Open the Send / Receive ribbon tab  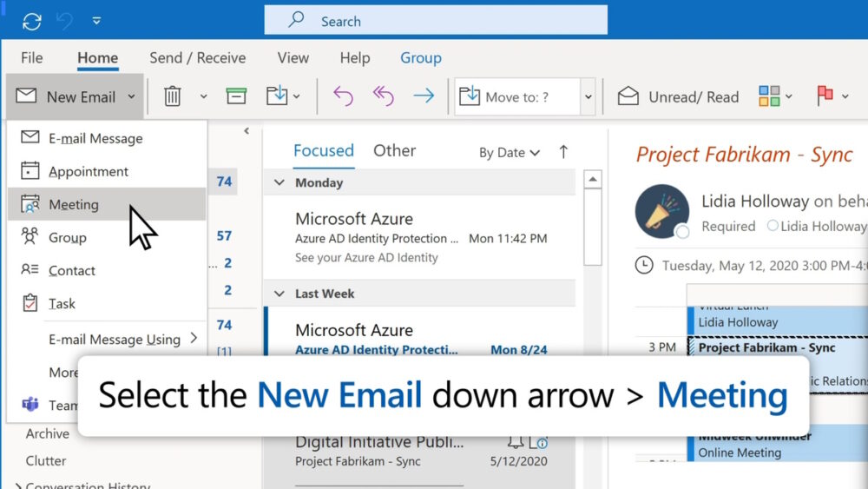(x=198, y=57)
